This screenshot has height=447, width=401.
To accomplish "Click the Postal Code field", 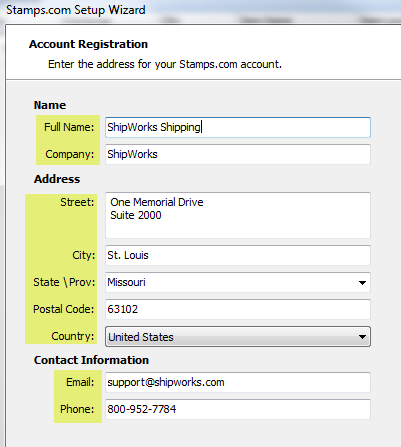I will [x=238, y=309].
